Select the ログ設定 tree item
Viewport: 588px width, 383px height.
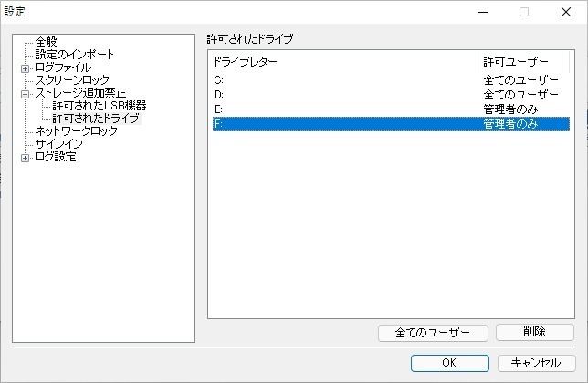pyautogui.click(x=56, y=157)
